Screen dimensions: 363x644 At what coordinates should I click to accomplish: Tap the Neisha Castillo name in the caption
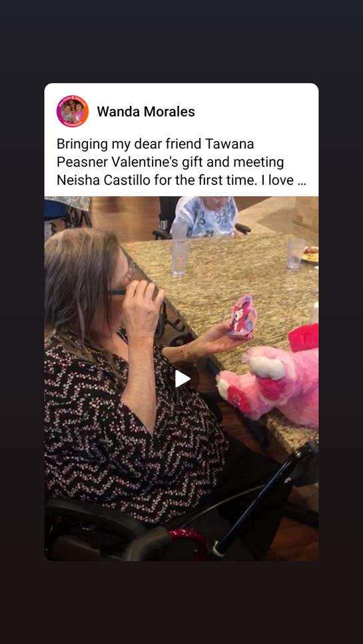[x=104, y=180]
